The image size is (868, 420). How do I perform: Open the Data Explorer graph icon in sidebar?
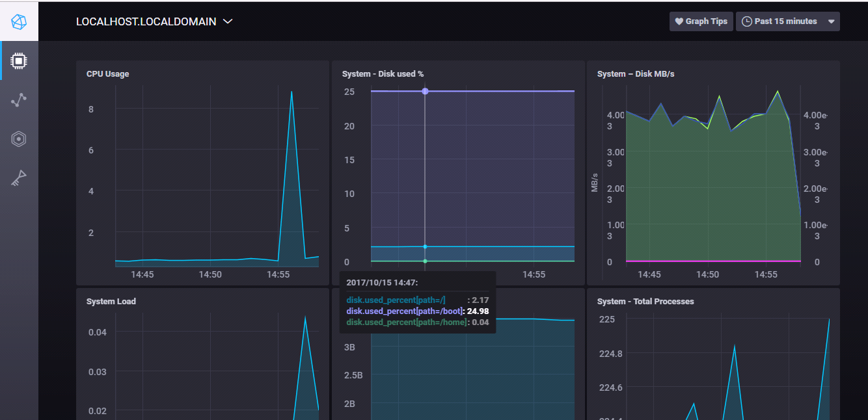pyautogui.click(x=19, y=100)
